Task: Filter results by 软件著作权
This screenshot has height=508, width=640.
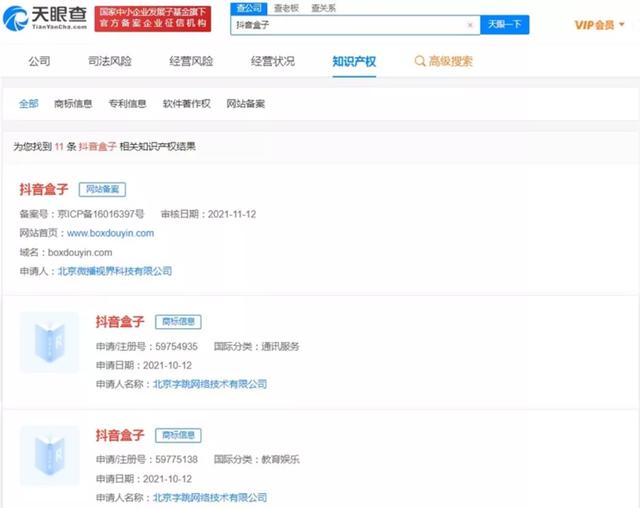Action: click(x=187, y=104)
